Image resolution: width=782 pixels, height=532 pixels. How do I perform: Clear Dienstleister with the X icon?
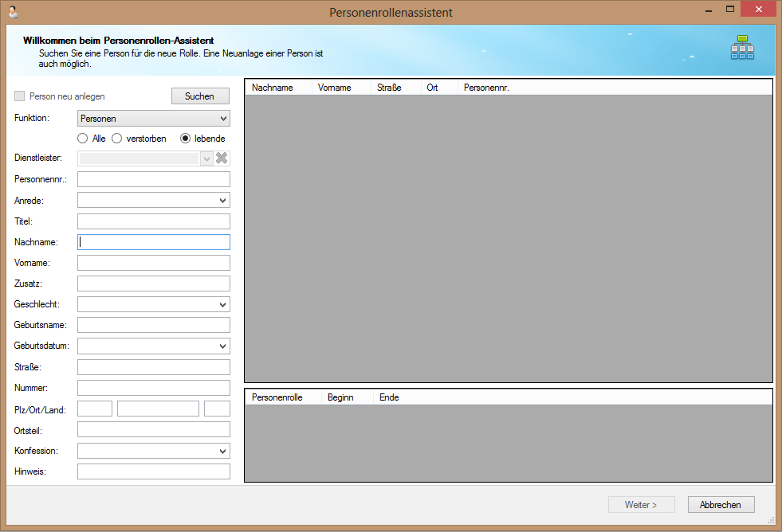(222, 158)
